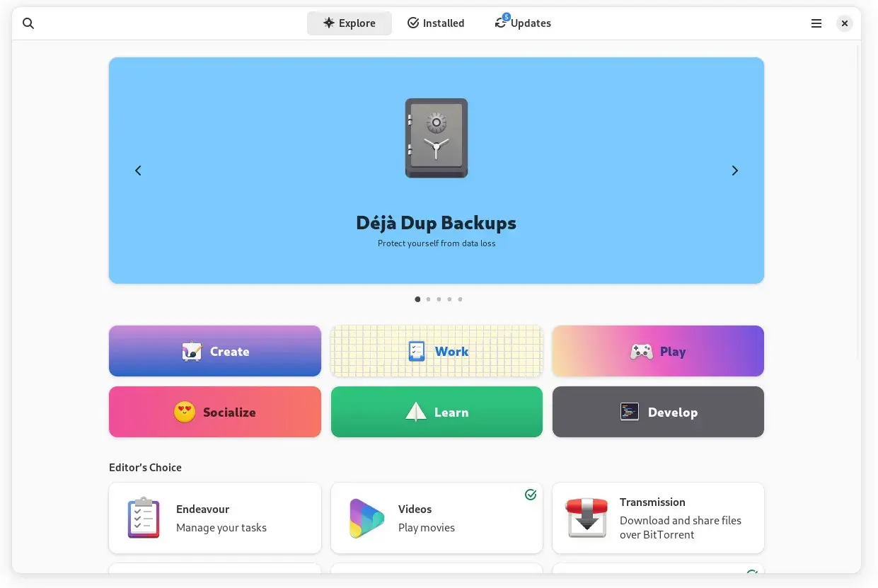Viewport: 878px width, 588px height.
Task: Click the Socialize heart-eyes emoji icon
Action: (x=185, y=412)
